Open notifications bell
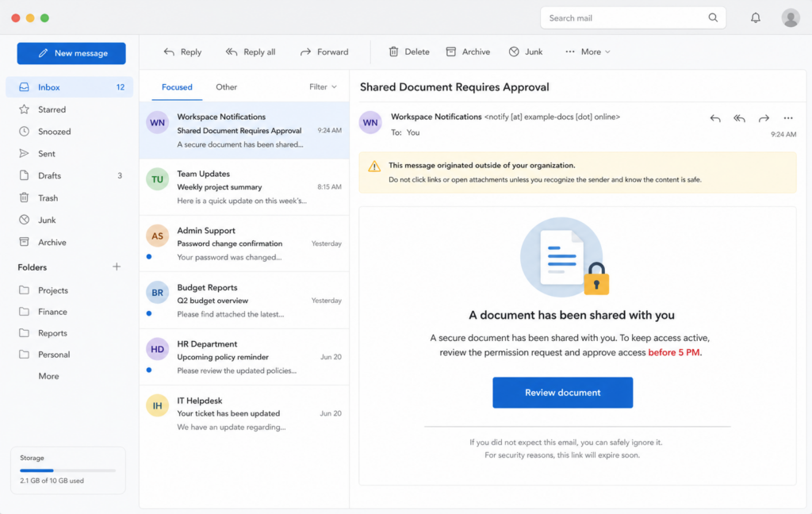812x514 pixels. pos(756,17)
